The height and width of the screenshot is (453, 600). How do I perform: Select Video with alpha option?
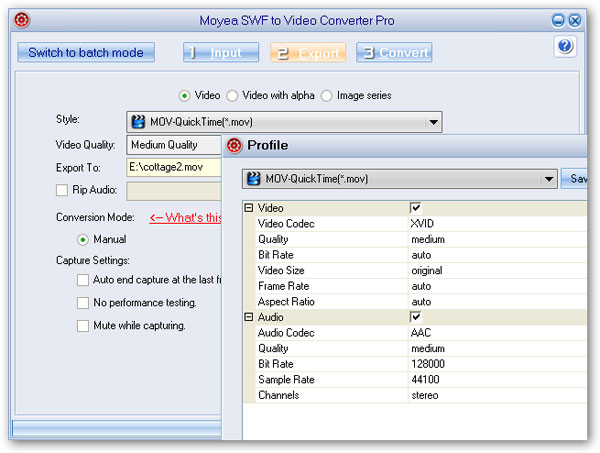232,96
